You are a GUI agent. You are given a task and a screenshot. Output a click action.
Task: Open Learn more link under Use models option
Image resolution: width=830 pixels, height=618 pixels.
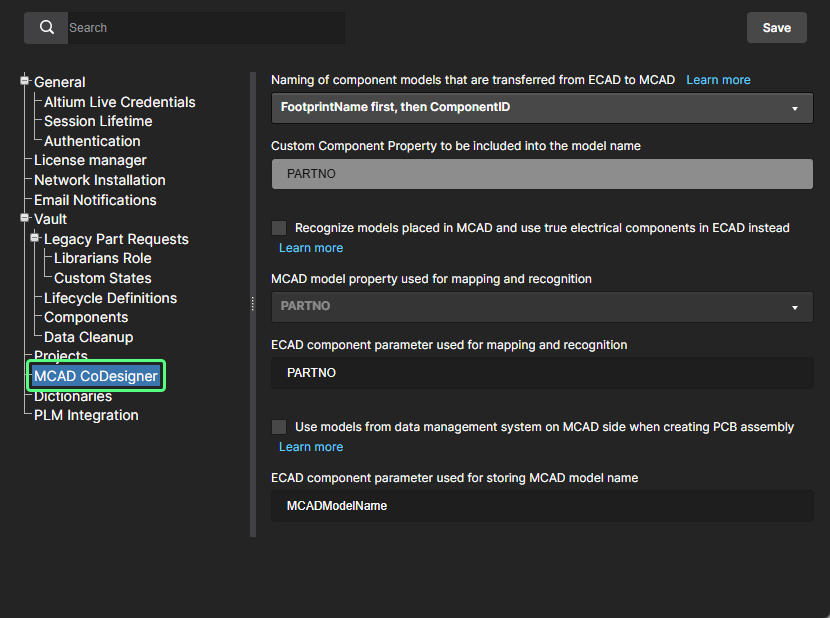(x=311, y=447)
